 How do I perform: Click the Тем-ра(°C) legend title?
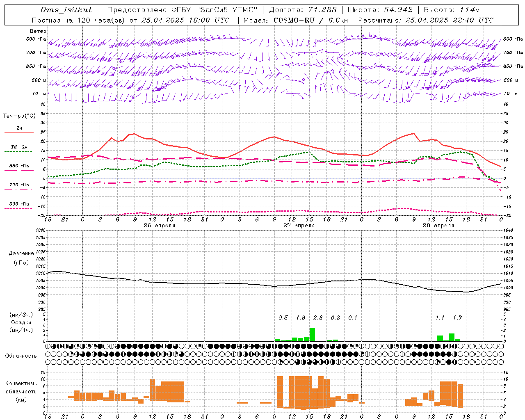click(19, 116)
